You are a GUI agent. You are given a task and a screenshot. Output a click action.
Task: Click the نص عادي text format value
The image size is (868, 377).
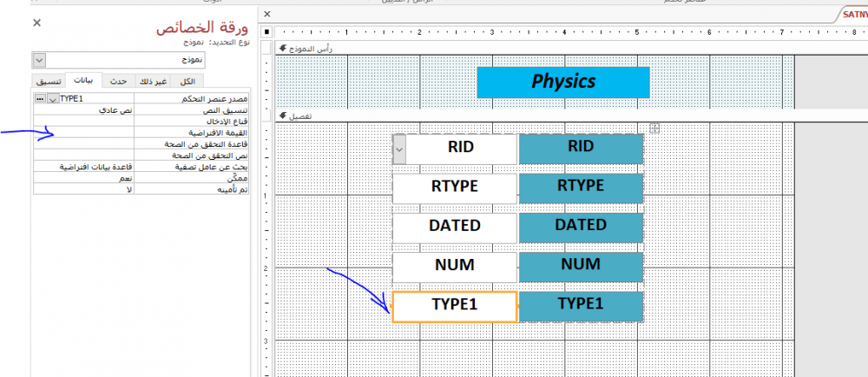click(x=83, y=109)
